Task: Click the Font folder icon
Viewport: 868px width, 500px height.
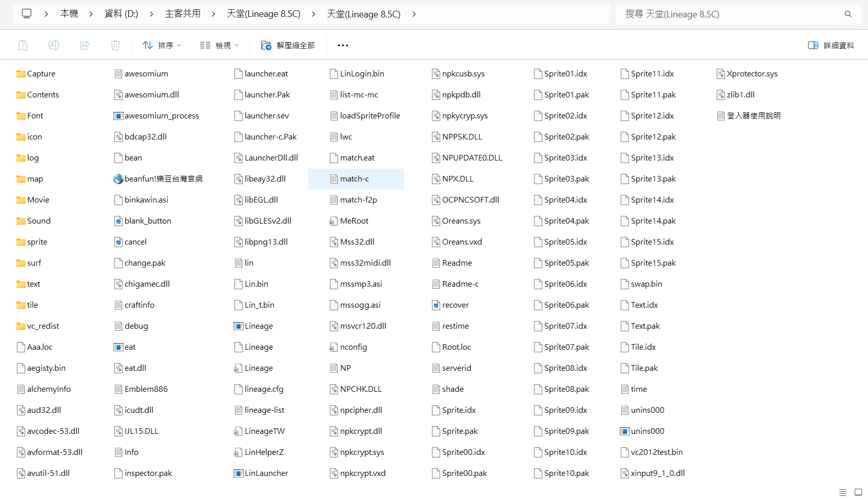Action: pos(21,116)
